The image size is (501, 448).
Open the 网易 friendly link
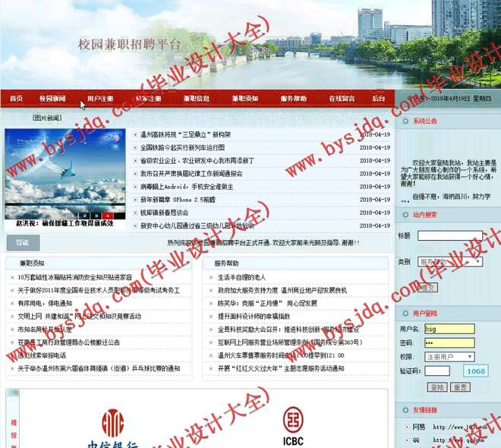pyautogui.click(x=418, y=427)
